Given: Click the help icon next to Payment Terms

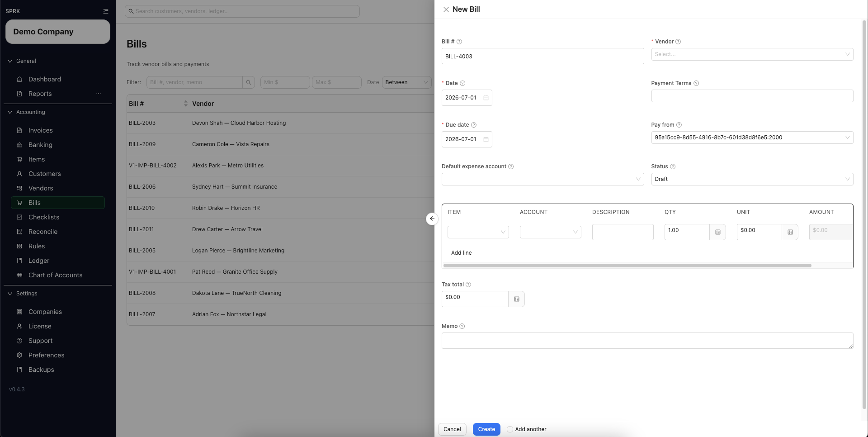Looking at the screenshot, I should click(696, 83).
